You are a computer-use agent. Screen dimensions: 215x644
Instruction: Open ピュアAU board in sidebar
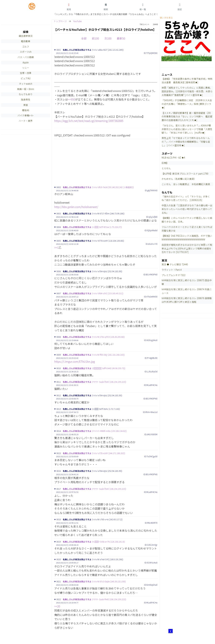click(x=25, y=78)
